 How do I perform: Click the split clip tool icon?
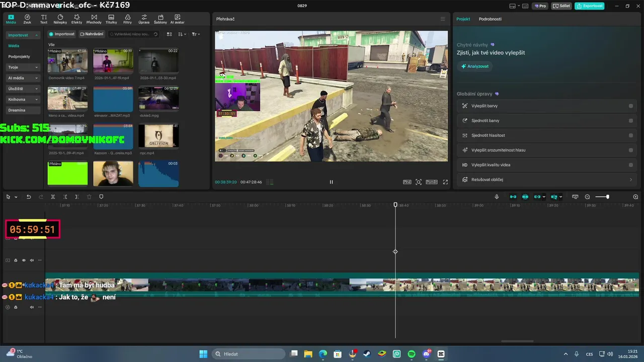(53, 197)
